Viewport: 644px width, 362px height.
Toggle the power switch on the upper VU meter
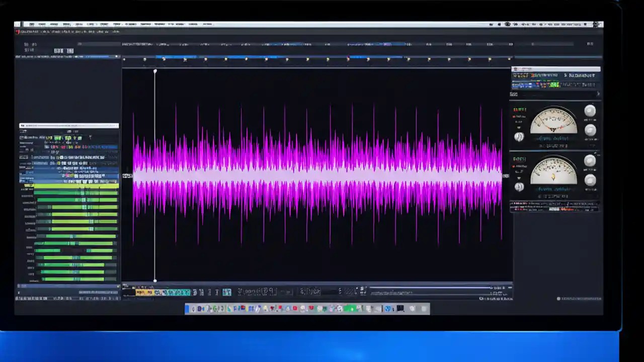(x=519, y=137)
